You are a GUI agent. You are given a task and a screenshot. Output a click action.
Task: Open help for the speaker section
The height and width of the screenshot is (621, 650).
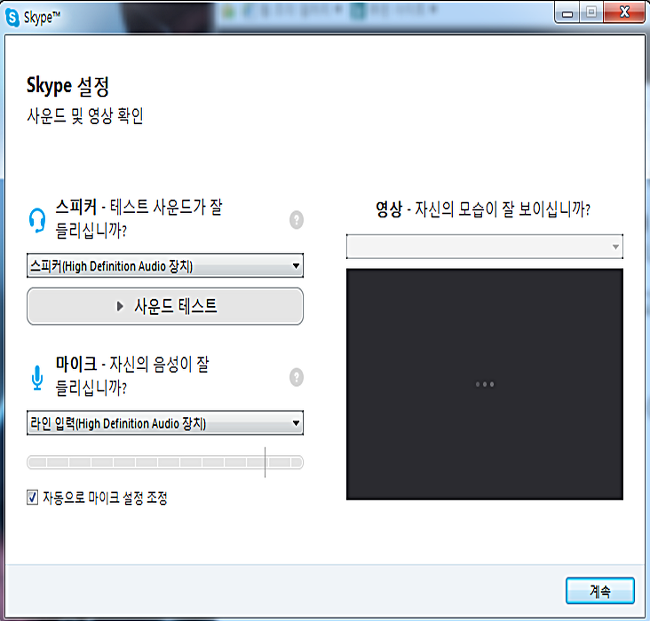point(296,220)
